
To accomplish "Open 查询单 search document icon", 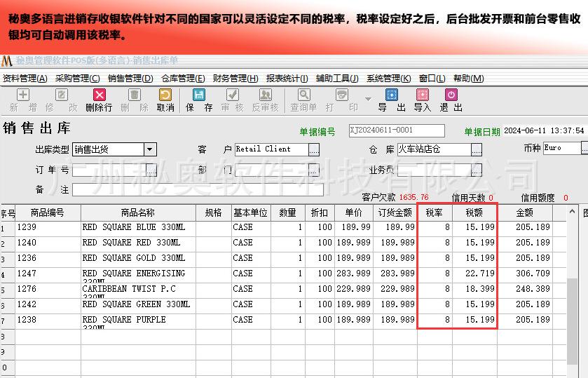I will point(303,95).
